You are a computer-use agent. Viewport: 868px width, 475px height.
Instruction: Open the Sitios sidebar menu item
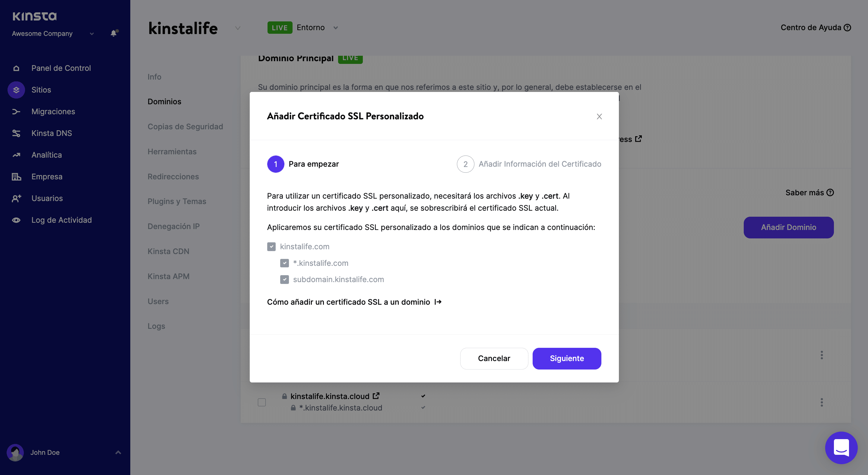coord(41,90)
